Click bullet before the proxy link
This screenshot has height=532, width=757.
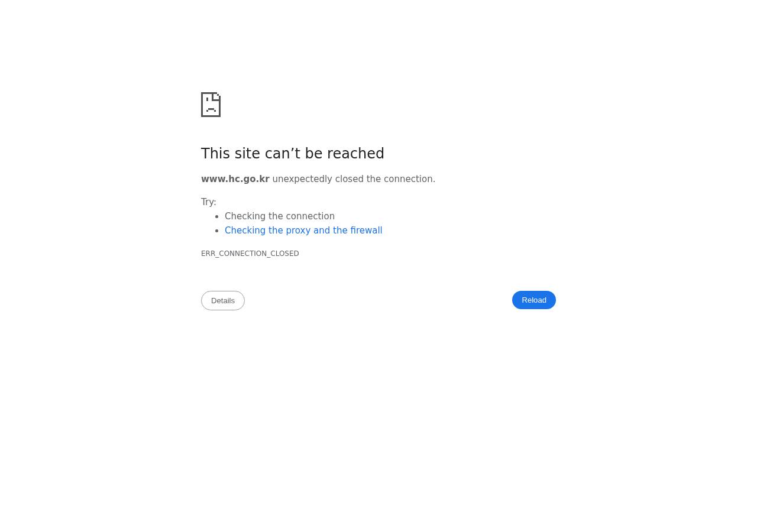(x=218, y=231)
